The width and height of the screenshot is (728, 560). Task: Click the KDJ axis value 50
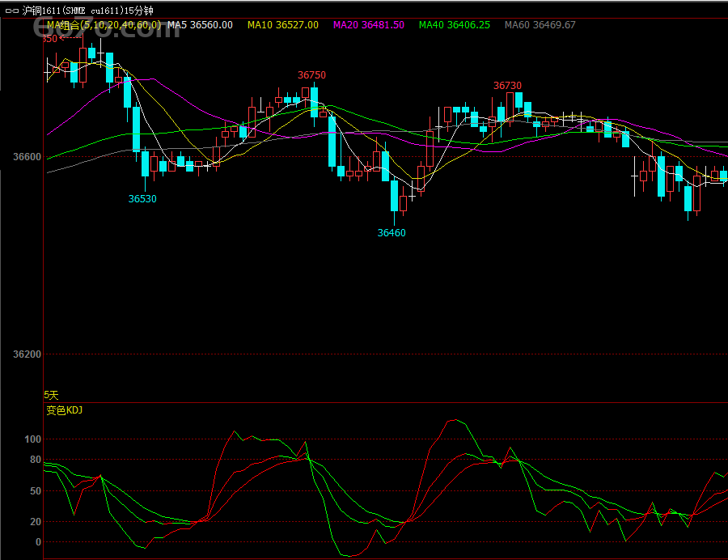pyautogui.click(x=35, y=491)
